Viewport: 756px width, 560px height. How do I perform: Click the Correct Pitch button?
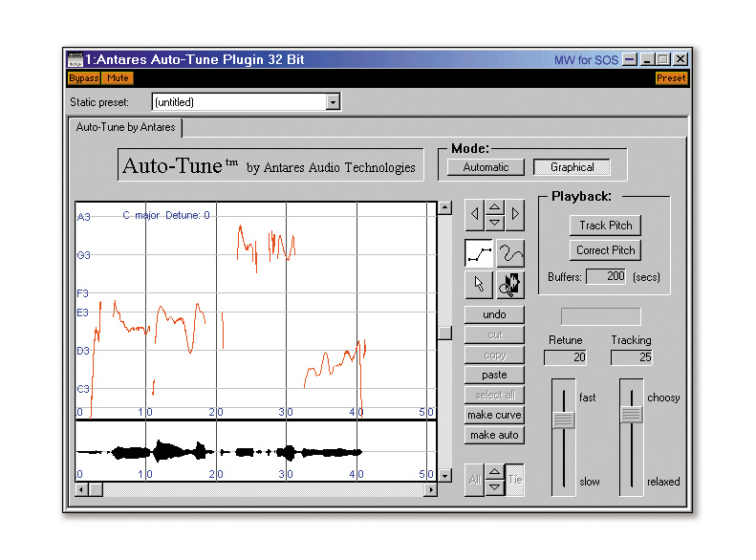point(606,250)
